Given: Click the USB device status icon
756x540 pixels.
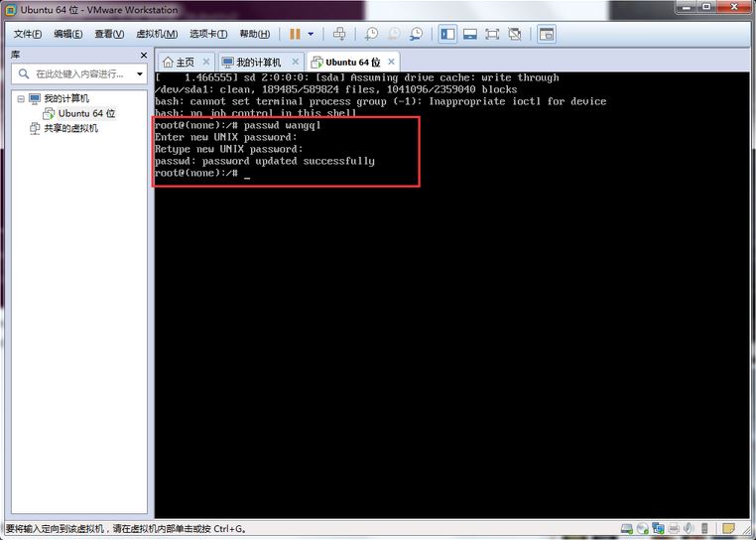Looking at the screenshot, I should tap(704, 529).
